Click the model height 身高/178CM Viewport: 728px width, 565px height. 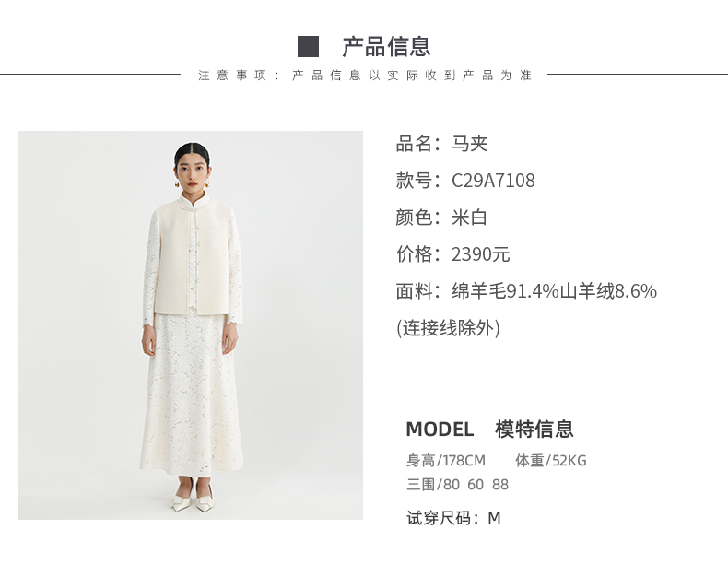pyautogui.click(x=446, y=461)
